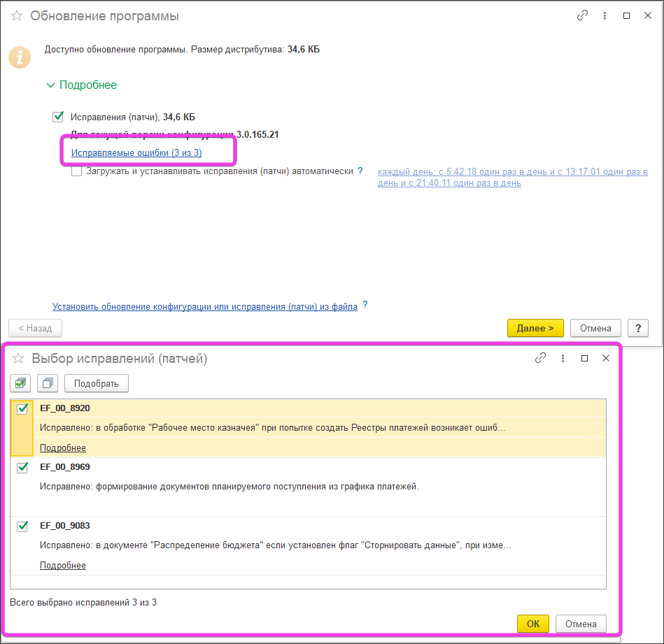664x644 pixels.
Task: Open the Исправляемые ошибки (3 из 3) link
Action: pos(136,152)
